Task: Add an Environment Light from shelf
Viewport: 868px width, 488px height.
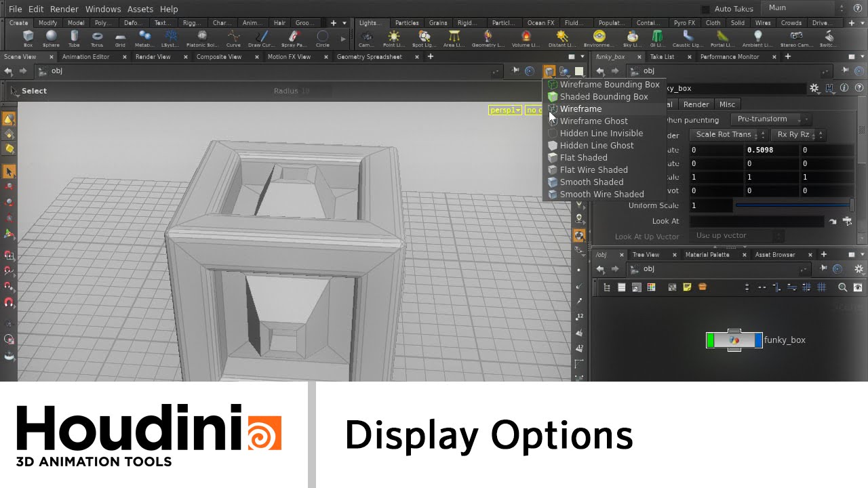Action: [x=599, y=39]
